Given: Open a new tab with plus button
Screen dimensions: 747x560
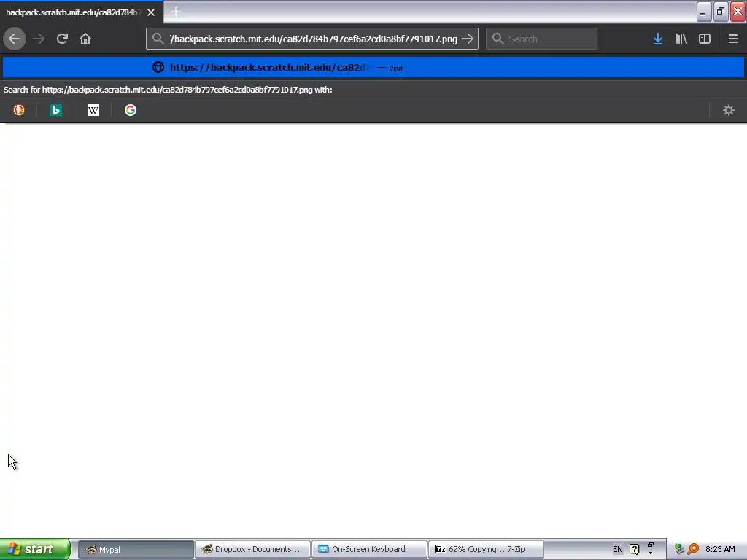Looking at the screenshot, I should (x=176, y=12).
